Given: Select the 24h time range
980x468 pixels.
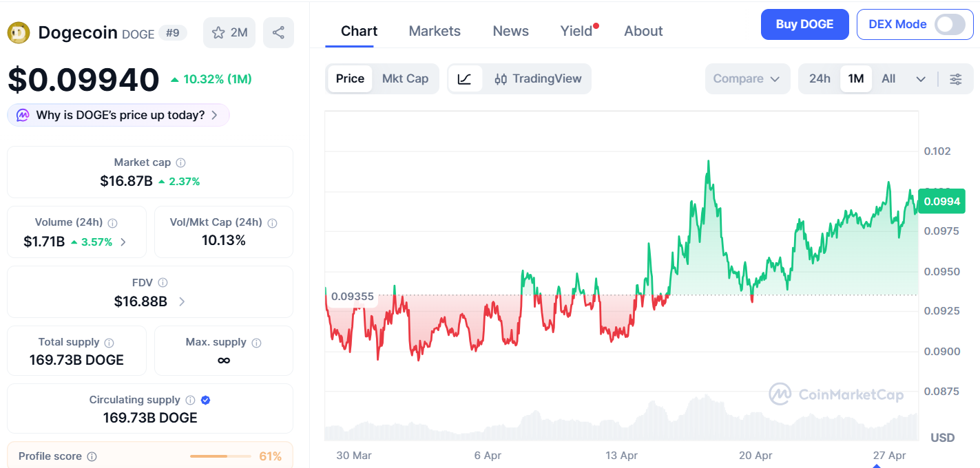Looking at the screenshot, I should tap(820, 78).
